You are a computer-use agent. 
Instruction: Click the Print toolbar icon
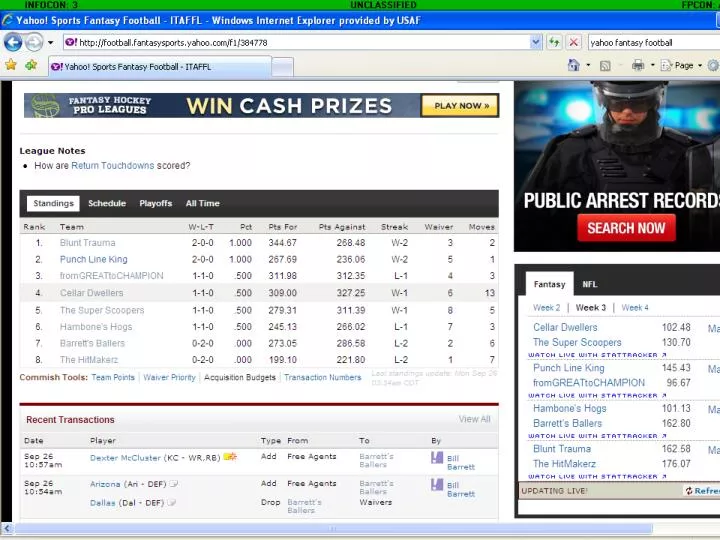click(x=638, y=65)
